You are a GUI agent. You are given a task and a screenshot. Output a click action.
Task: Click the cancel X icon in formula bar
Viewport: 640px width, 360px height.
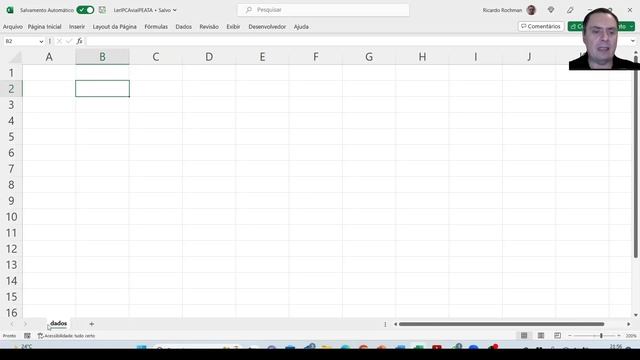tap(59, 41)
